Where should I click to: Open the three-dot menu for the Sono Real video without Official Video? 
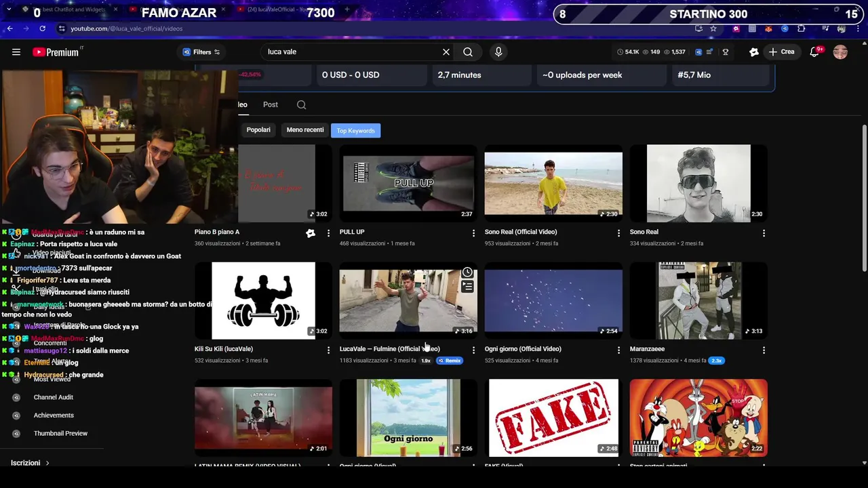[x=764, y=233]
